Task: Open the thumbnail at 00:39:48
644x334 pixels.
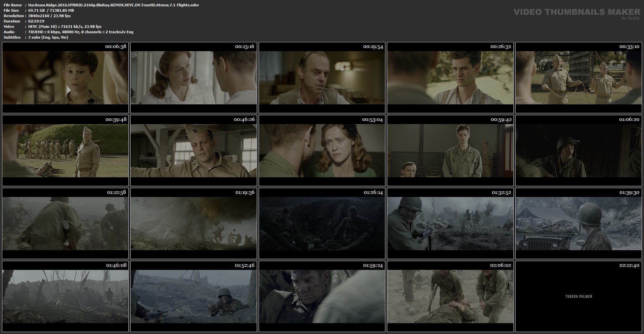Action: pos(65,151)
